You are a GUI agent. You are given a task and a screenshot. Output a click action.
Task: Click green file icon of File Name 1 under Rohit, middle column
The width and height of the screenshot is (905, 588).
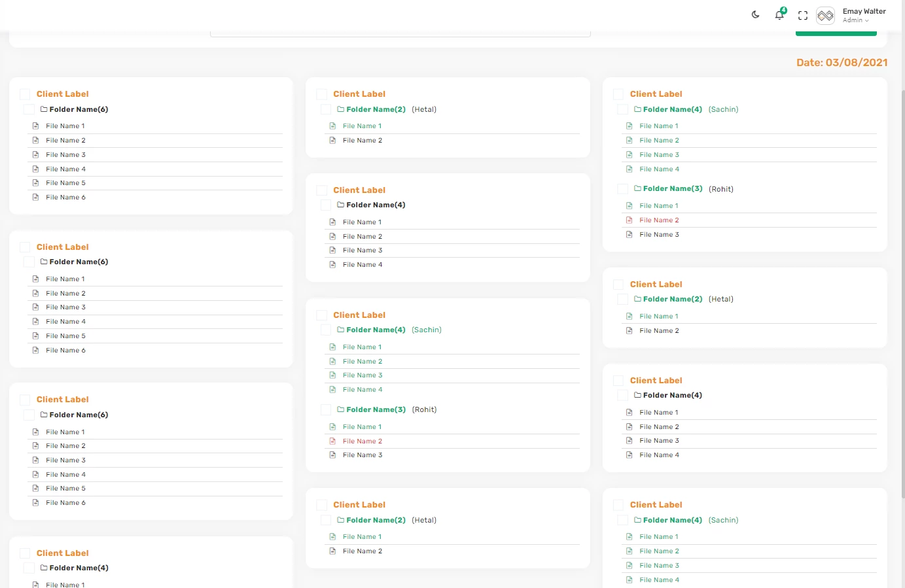click(332, 427)
